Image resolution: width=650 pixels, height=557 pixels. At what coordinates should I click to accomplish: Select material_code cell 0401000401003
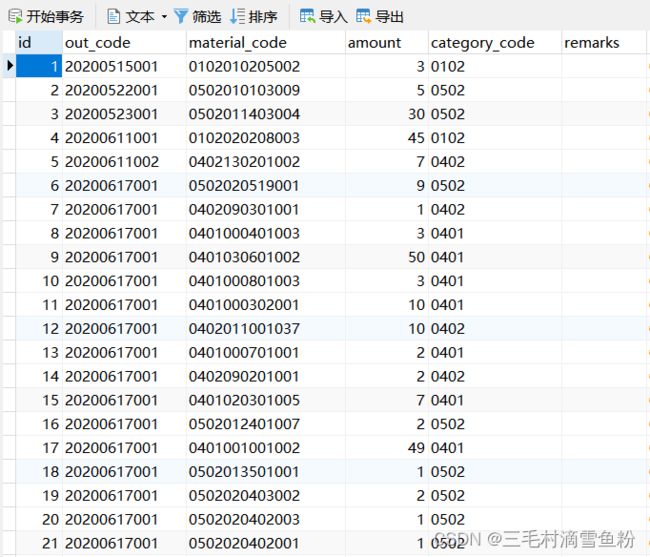coord(266,233)
